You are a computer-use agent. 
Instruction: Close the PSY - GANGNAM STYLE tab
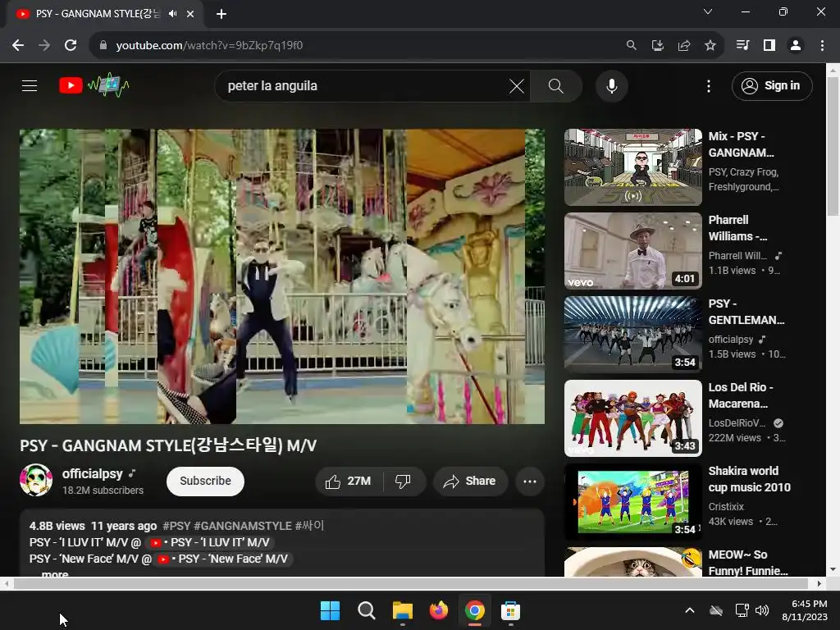190,14
